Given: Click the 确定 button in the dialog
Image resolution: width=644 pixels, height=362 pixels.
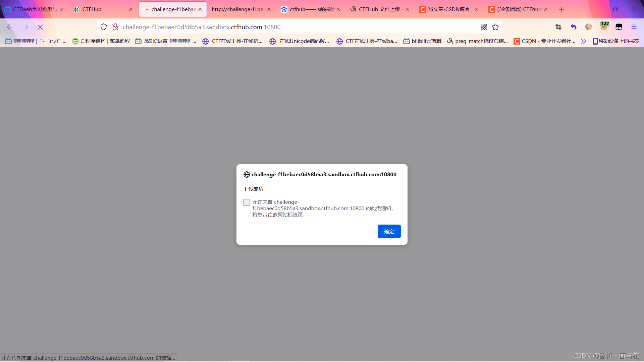Looking at the screenshot, I should (389, 231).
